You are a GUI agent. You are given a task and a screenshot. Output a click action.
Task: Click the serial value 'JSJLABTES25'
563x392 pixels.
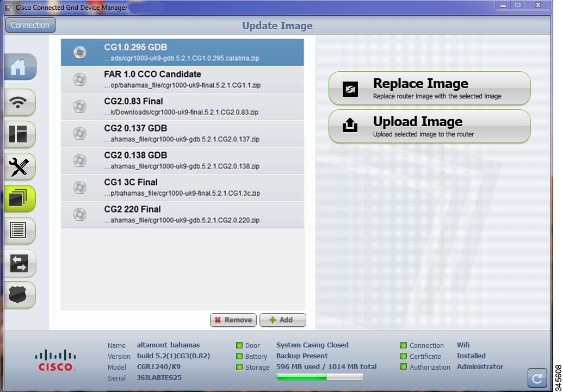click(159, 378)
